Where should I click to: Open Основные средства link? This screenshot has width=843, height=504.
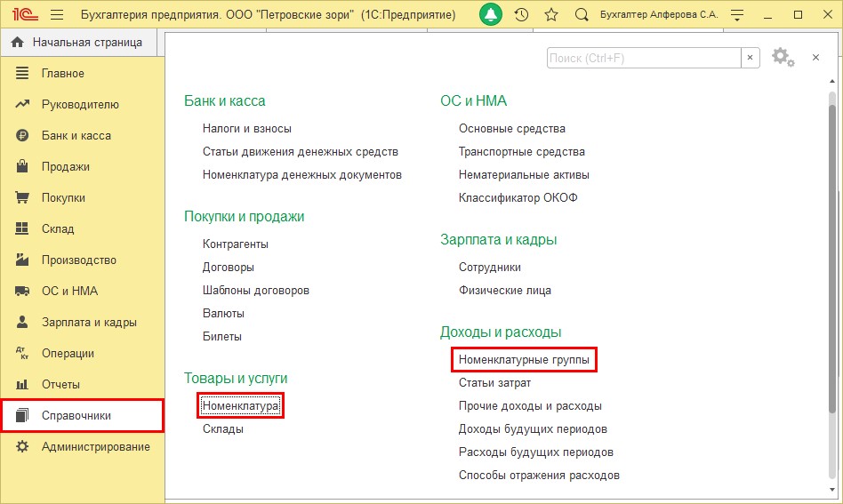point(512,129)
